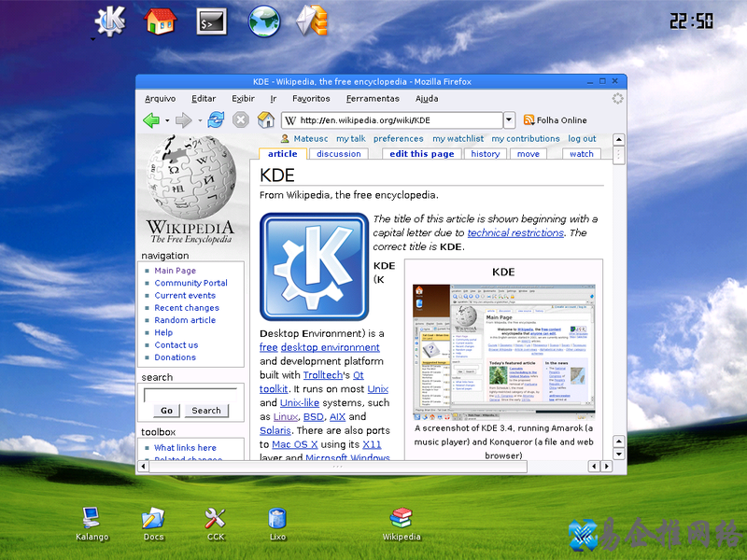The height and width of the screenshot is (560, 747).
Task: Open the my talk link
Action: (x=351, y=138)
